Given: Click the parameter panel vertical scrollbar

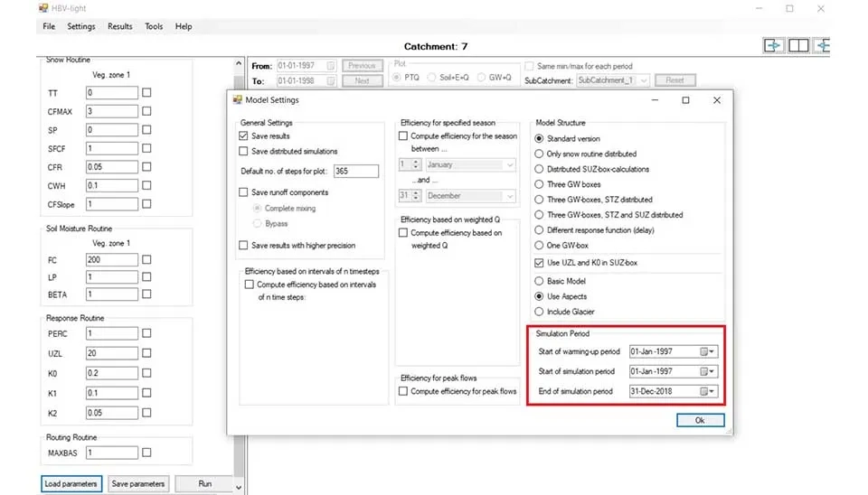Looking at the screenshot, I should [239, 271].
